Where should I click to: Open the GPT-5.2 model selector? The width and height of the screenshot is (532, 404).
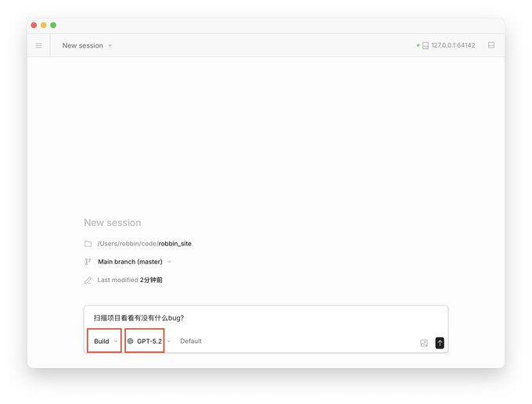pyautogui.click(x=149, y=341)
